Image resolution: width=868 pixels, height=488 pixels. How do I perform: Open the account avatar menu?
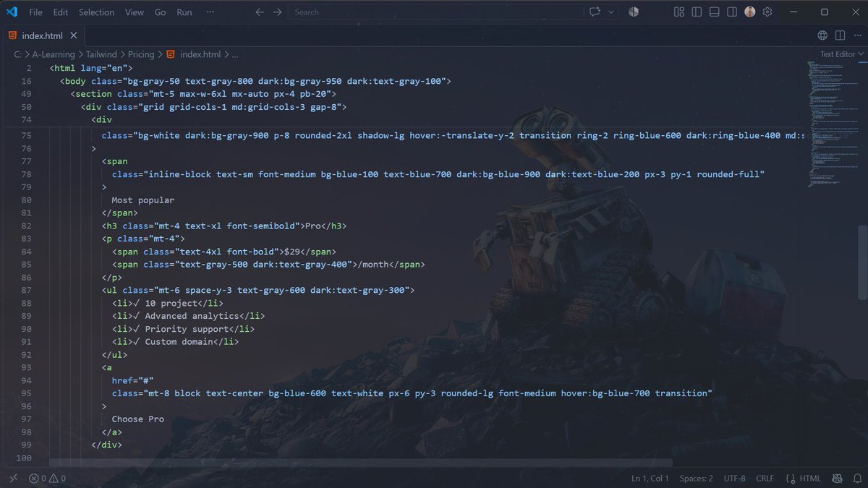click(750, 12)
